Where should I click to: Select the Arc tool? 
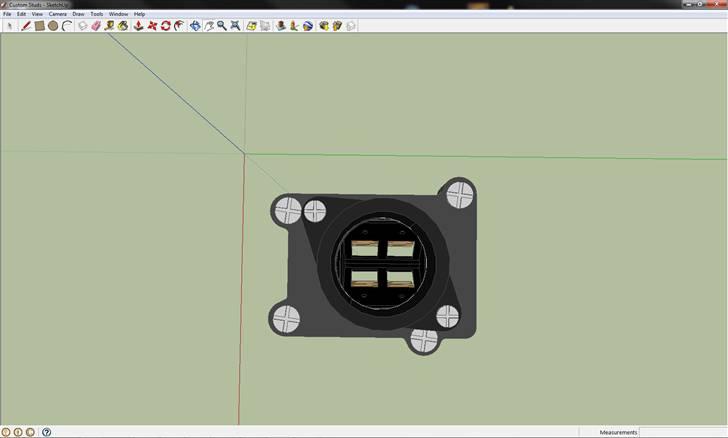point(66,25)
